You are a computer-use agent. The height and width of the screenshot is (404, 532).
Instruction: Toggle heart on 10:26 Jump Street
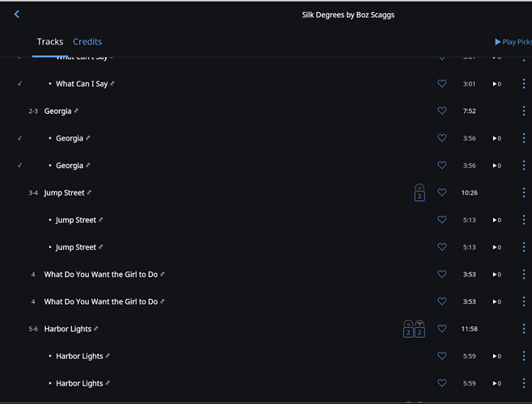tap(441, 192)
